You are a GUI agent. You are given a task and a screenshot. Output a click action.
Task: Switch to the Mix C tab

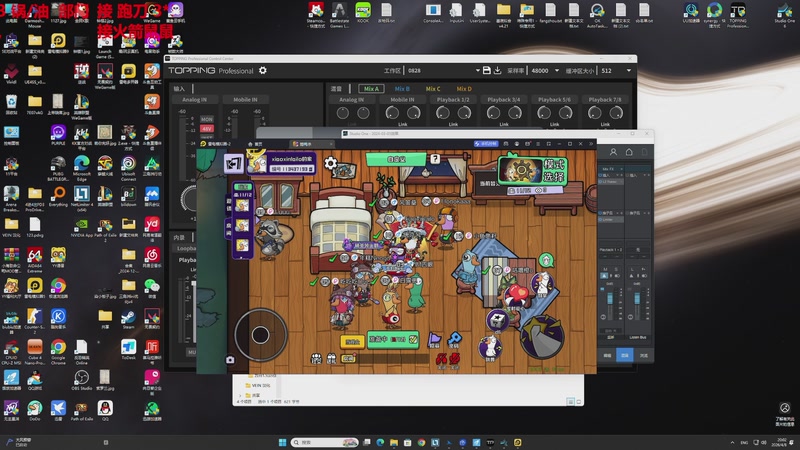click(x=432, y=89)
